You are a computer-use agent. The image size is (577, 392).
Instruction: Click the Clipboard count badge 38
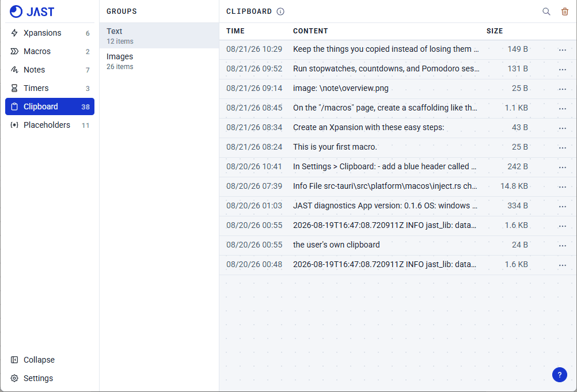(x=85, y=107)
